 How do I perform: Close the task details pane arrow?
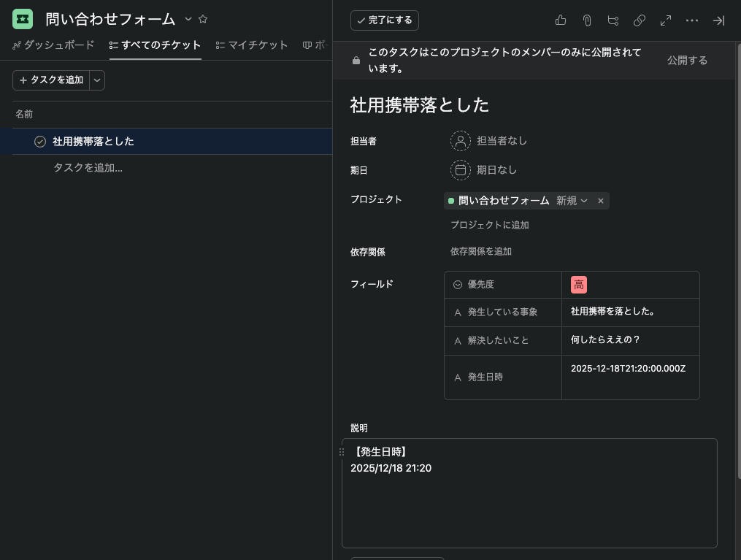718,20
